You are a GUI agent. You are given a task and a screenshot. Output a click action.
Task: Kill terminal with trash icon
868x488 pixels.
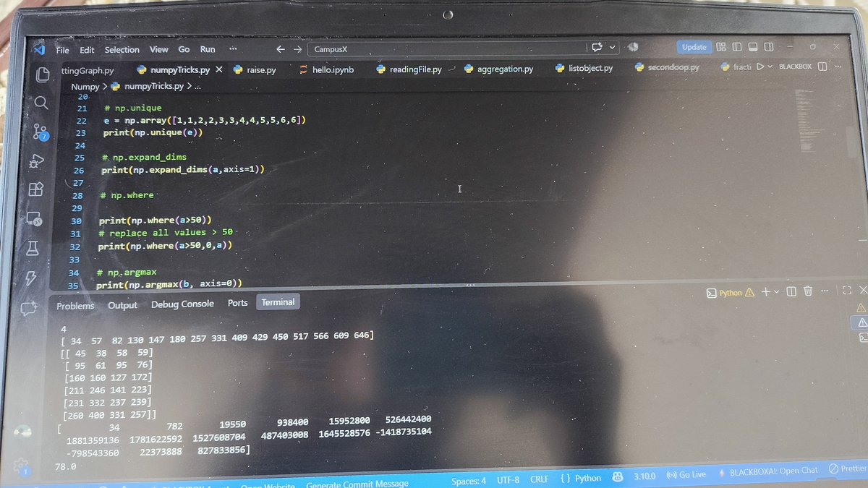coord(808,291)
